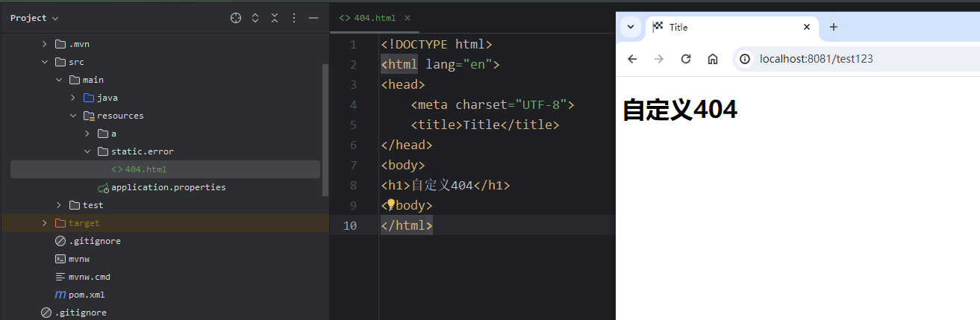Collapse the resources folder
This screenshot has width=980, height=320.
73,116
